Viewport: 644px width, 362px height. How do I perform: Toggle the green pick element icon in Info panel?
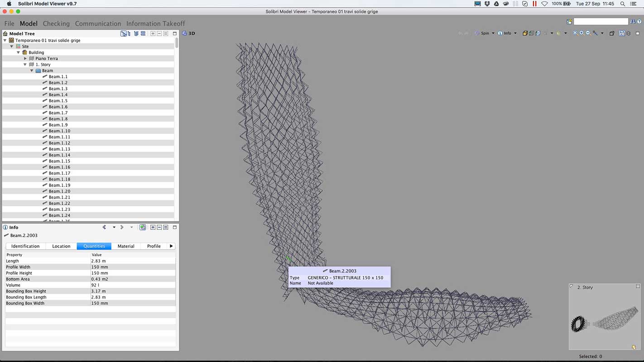pos(143,227)
